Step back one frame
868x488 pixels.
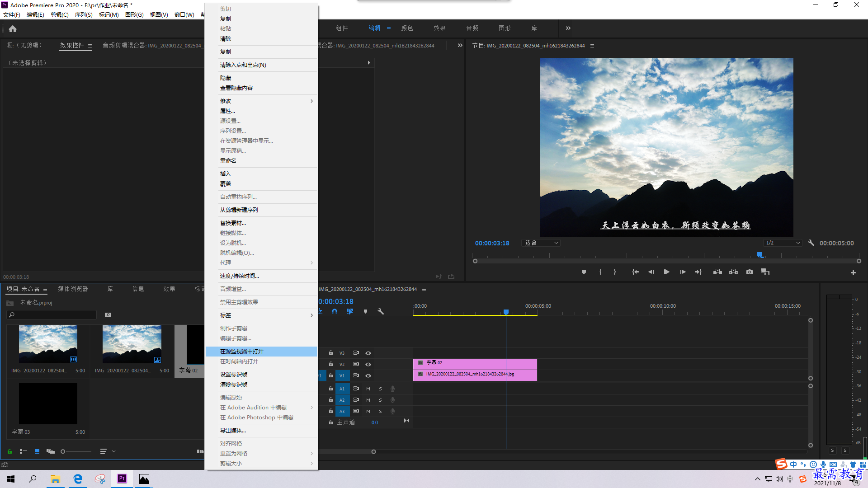point(651,272)
